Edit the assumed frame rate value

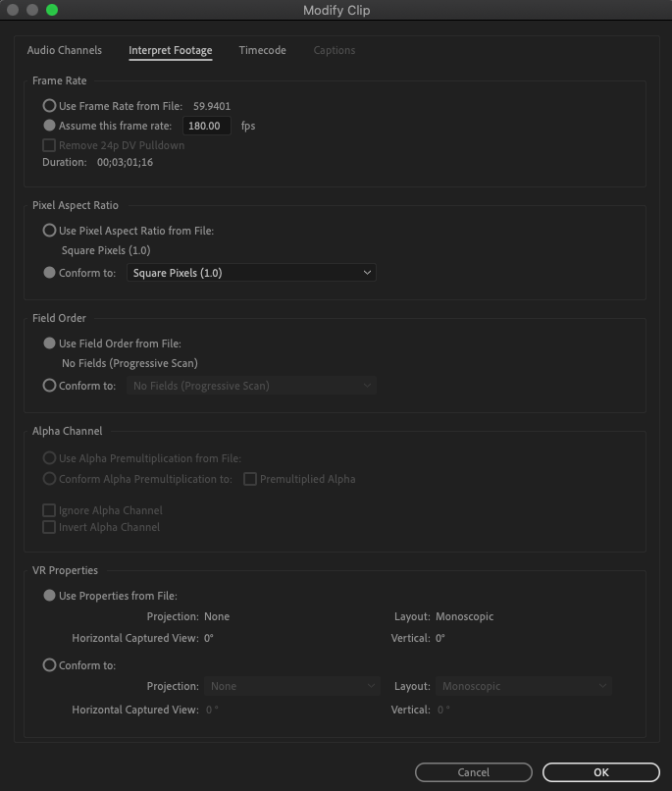tap(206, 126)
